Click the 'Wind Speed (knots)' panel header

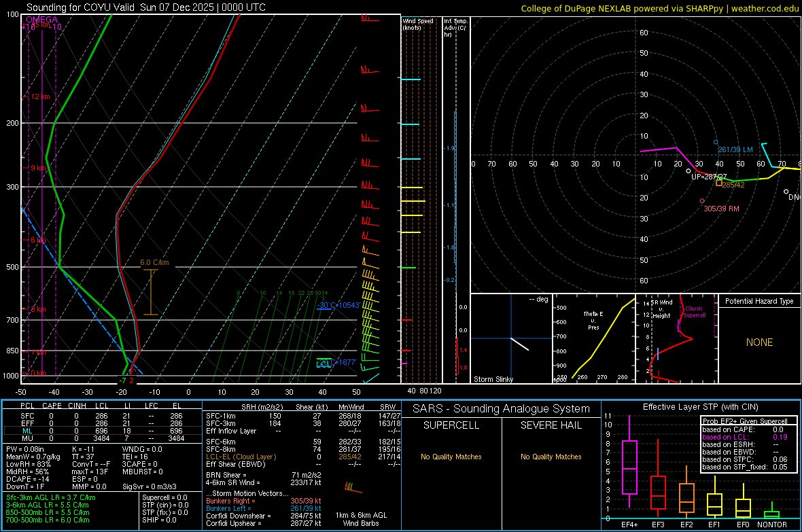417,24
